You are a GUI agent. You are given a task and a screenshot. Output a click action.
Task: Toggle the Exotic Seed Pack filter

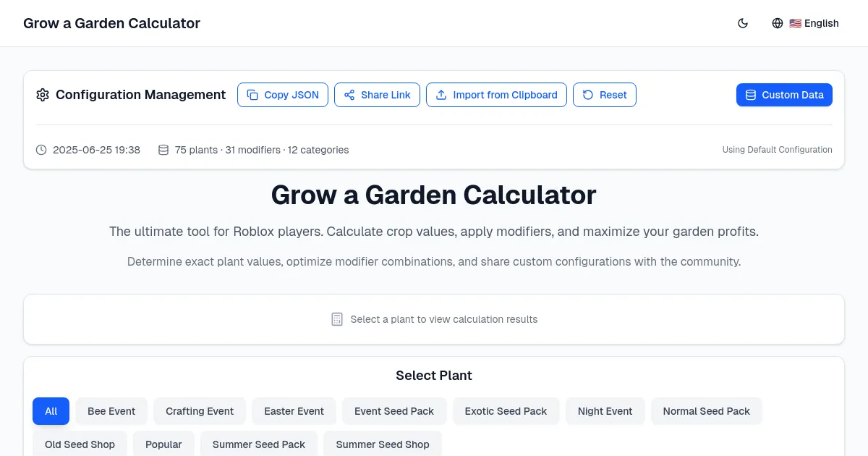[506, 410]
